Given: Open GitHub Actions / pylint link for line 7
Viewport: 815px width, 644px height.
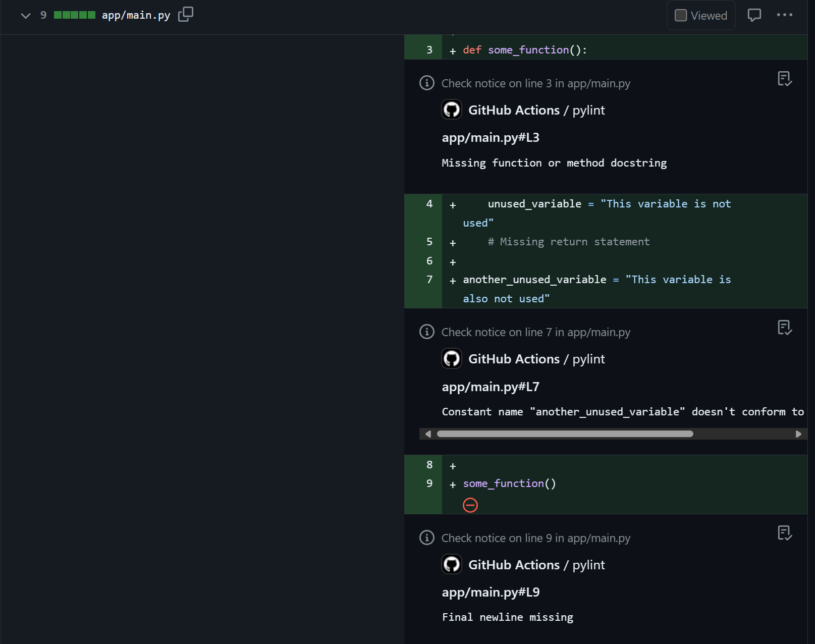Looking at the screenshot, I should point(536,359).
